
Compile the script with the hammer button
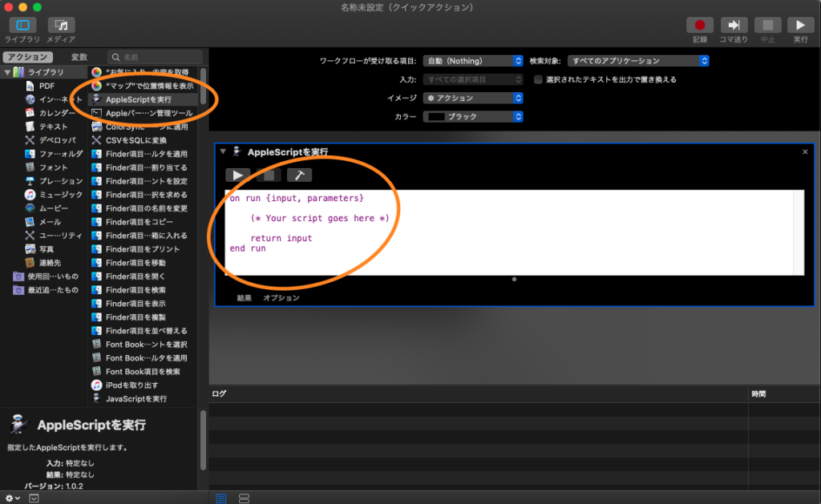(300, 175)
